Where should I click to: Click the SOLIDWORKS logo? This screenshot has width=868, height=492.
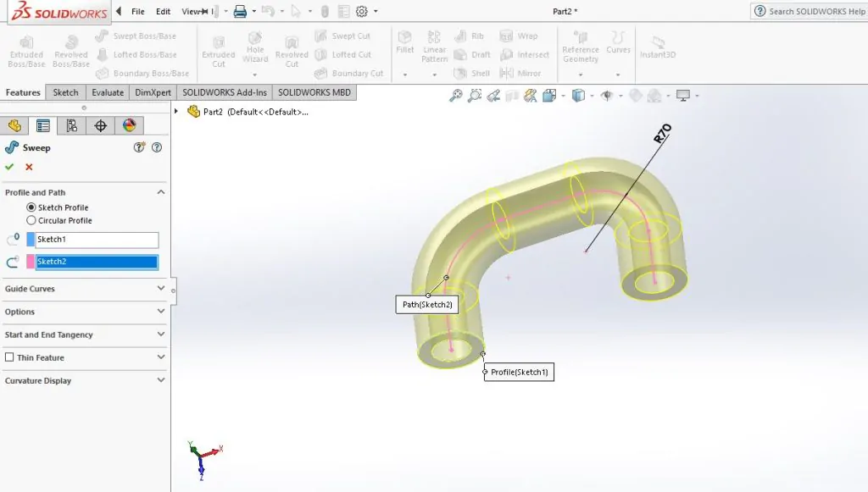click(x=59, y=11)
